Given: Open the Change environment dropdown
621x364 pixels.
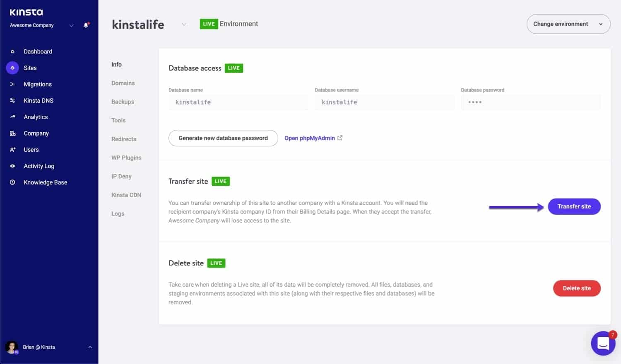Looking at the screenshot, I should (x=568, y=24).
